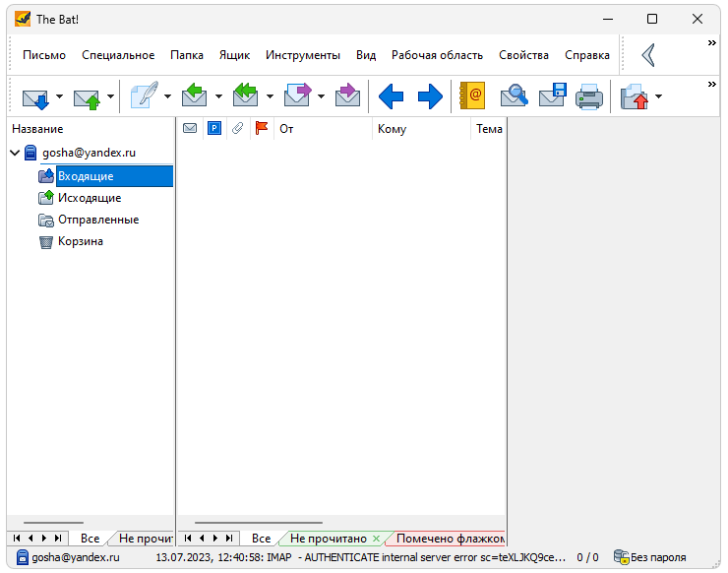
Task: Click the back chevron at top right
Action: click(648, 55)
